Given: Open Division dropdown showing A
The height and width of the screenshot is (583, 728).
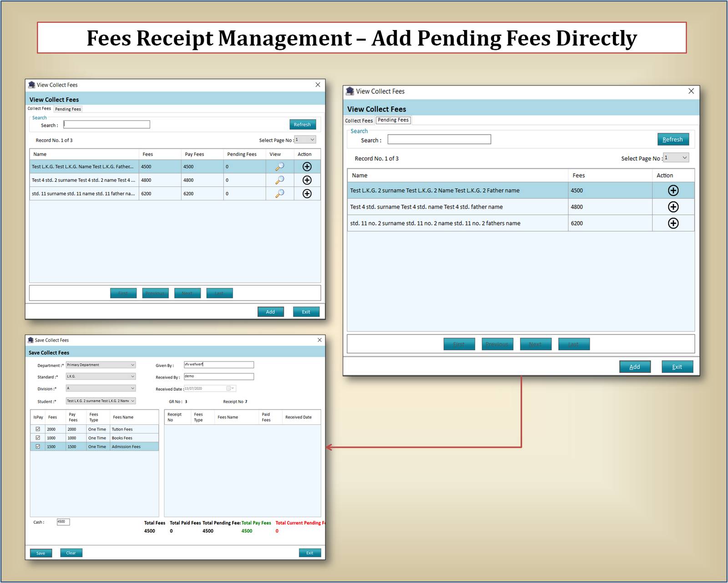Looking at the screenshot, I should click(101, 388).
